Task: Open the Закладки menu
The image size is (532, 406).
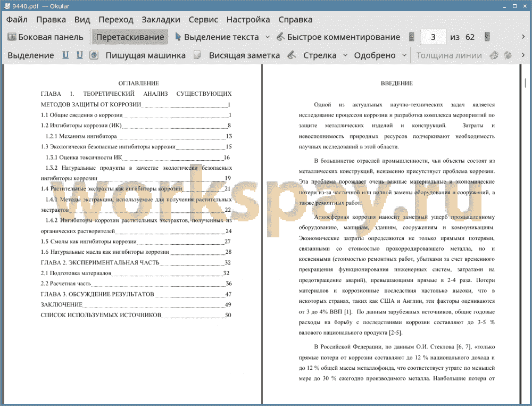Action: coord(161,20)
